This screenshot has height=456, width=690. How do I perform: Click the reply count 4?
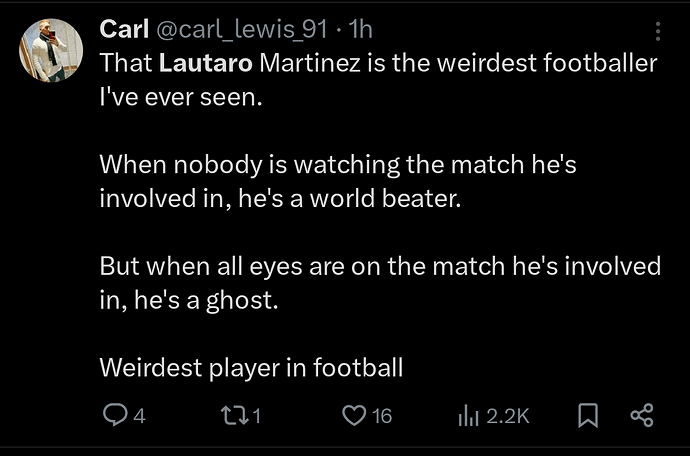point(139,416)
